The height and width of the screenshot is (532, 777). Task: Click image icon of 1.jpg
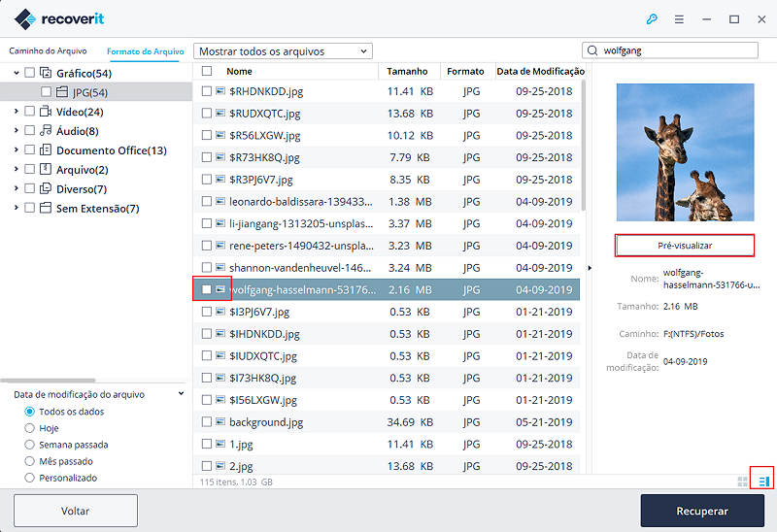pyautogui.click(x=220, y=444)
